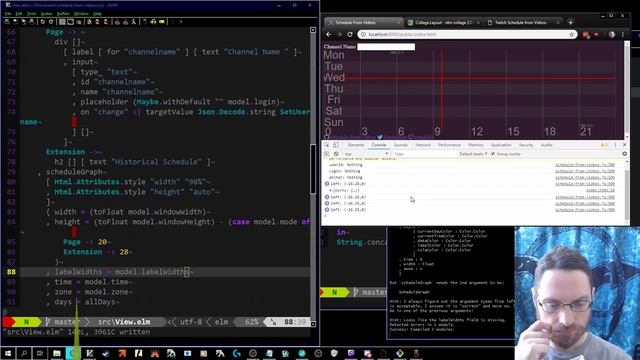This screenshot has height=360, width=640.
Task: Open the gVim Buffers menu
Action: coord(63,14)
